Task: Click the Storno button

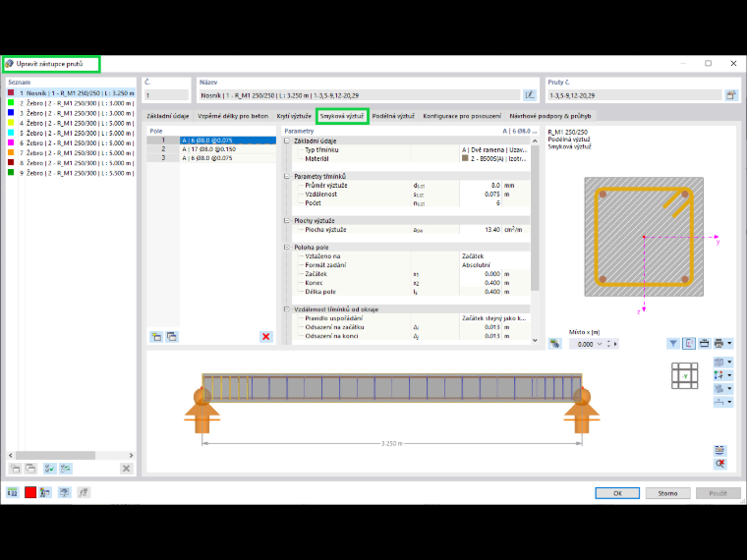Action: pyautogui.click(x=668, y=493)
